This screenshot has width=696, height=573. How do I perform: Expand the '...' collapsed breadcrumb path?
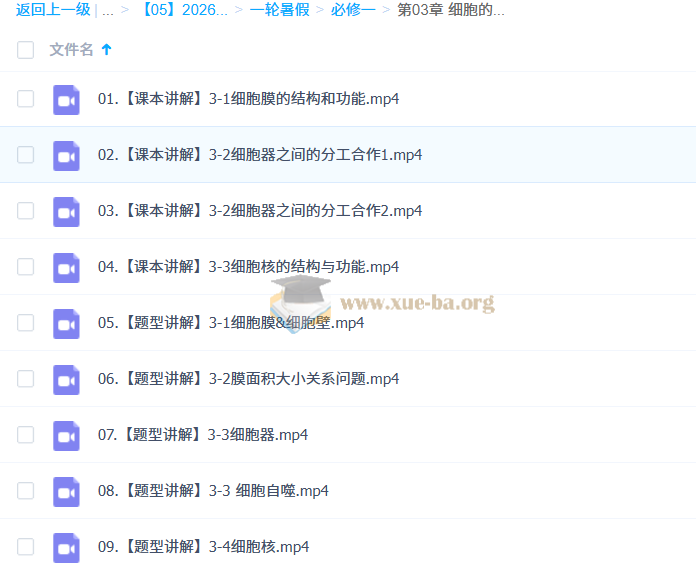pos(107,11)
